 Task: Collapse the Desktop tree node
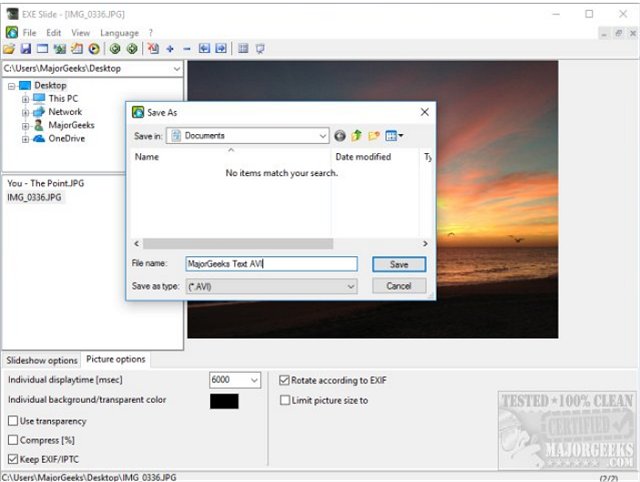click(x=11, y=86)
